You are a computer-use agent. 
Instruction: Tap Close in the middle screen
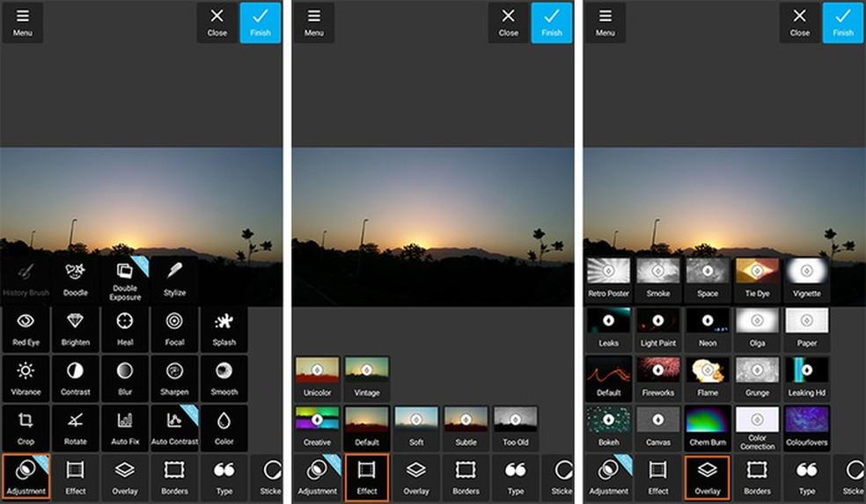pyautogui.click(x=508, y=23)
